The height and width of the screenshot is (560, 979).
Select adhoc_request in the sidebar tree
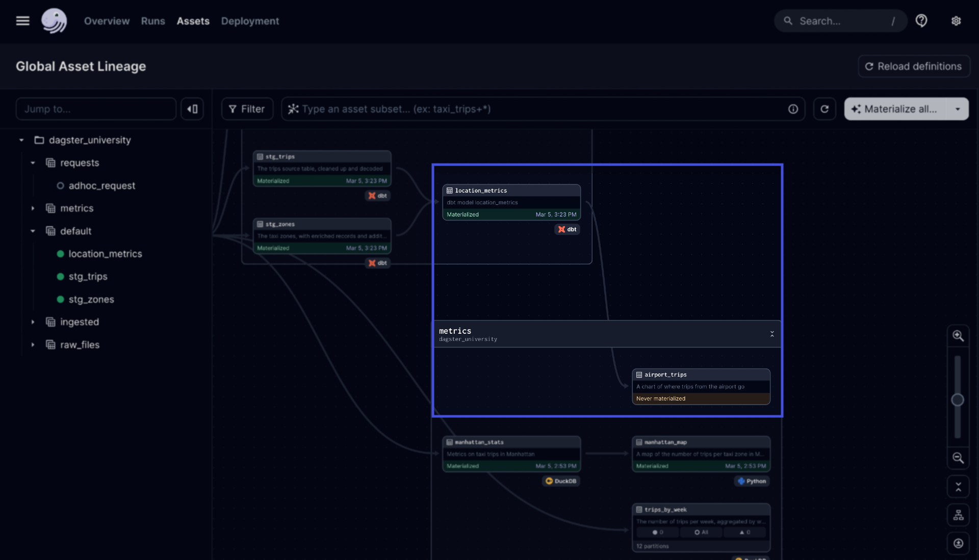pos(101,186)
